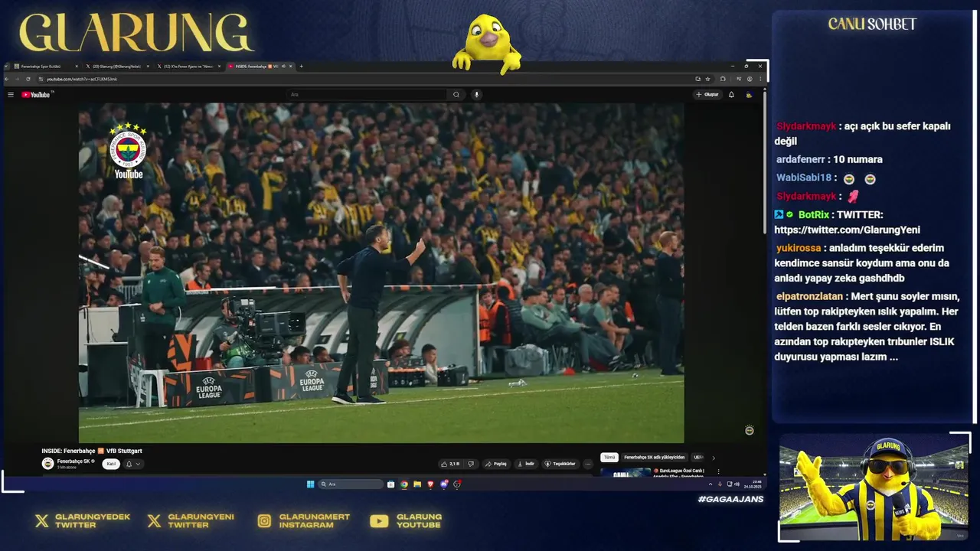Open the subscription bell notification dropdown
Screen dimensions: 980x551
tap(132, 464)
